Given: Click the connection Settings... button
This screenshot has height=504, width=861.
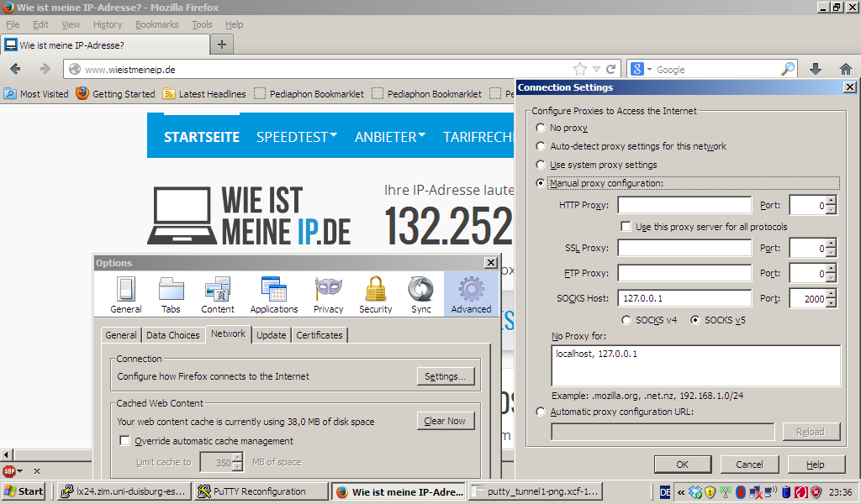Looking at the screenshot, I should tap(446, 376).
